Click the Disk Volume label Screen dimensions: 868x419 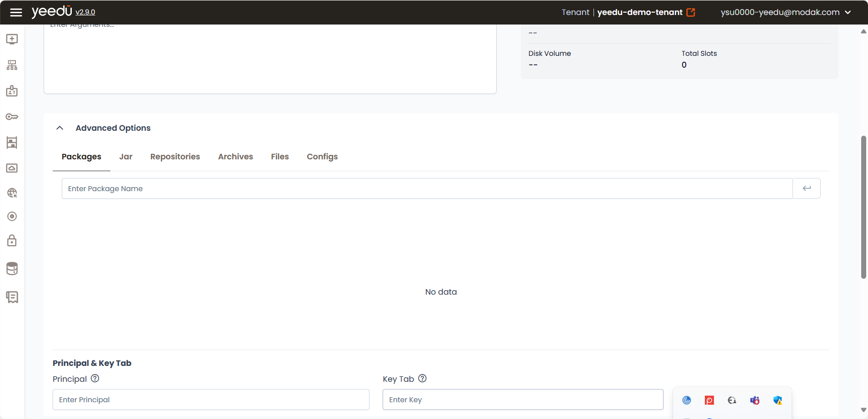tap(549, 53)
